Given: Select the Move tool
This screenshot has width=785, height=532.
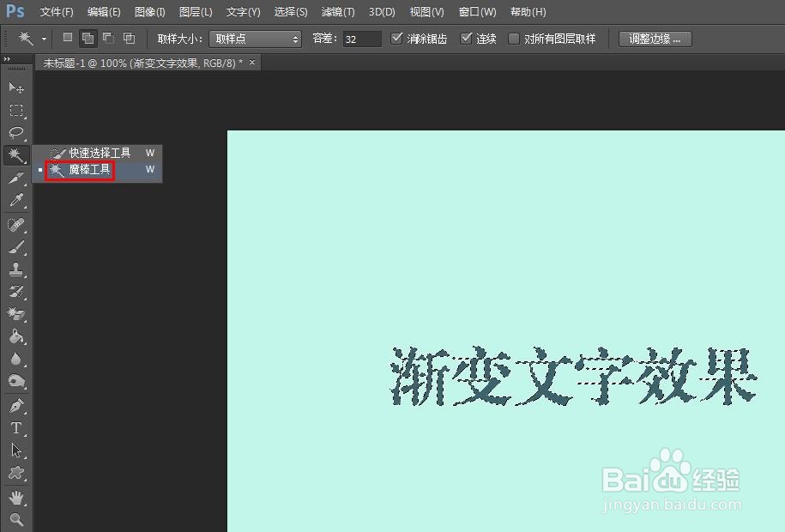Looking at the screenshot, I should pos(16,88).
